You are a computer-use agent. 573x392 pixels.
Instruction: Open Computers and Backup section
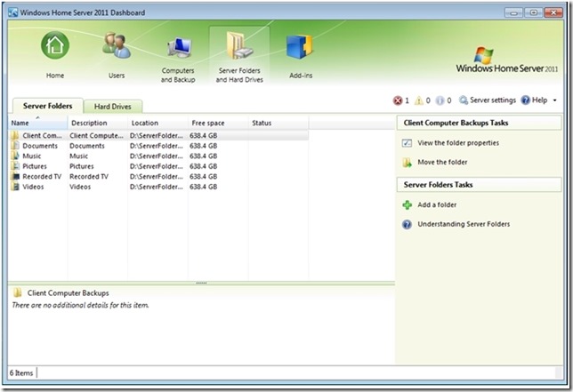click(x=178, y=49)
